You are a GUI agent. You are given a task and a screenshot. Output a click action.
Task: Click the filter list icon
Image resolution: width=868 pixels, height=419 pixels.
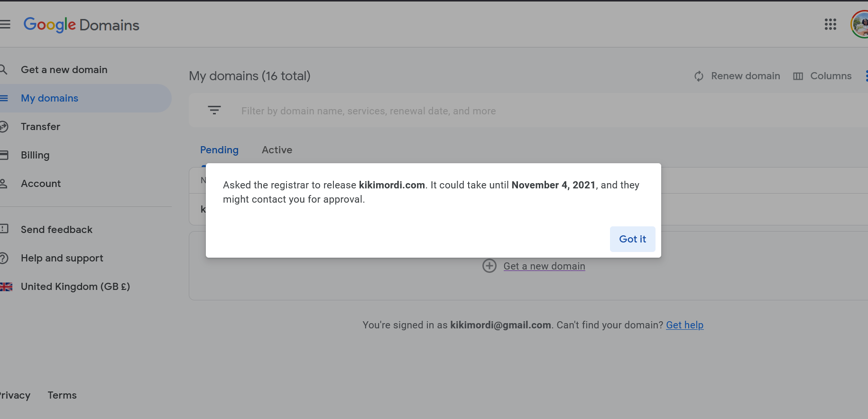(x=214, y=111)
